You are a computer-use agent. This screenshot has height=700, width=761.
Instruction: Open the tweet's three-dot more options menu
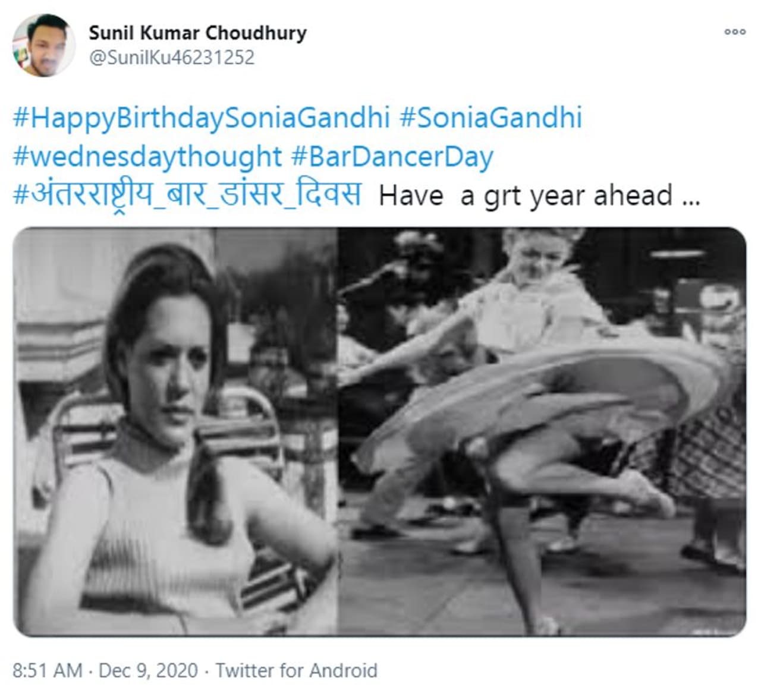tap(734, 32)
